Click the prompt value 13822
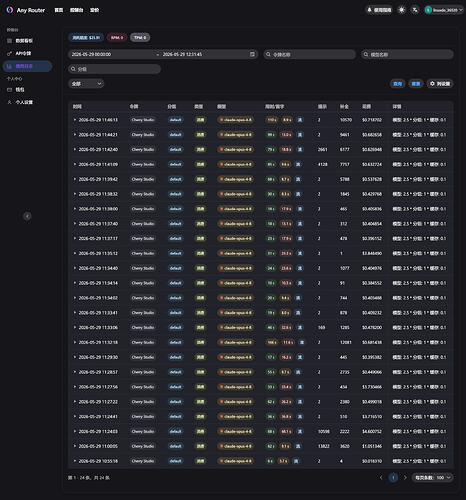Image resolution: width=466 pixels, height=500 pixels. point(324,446)
